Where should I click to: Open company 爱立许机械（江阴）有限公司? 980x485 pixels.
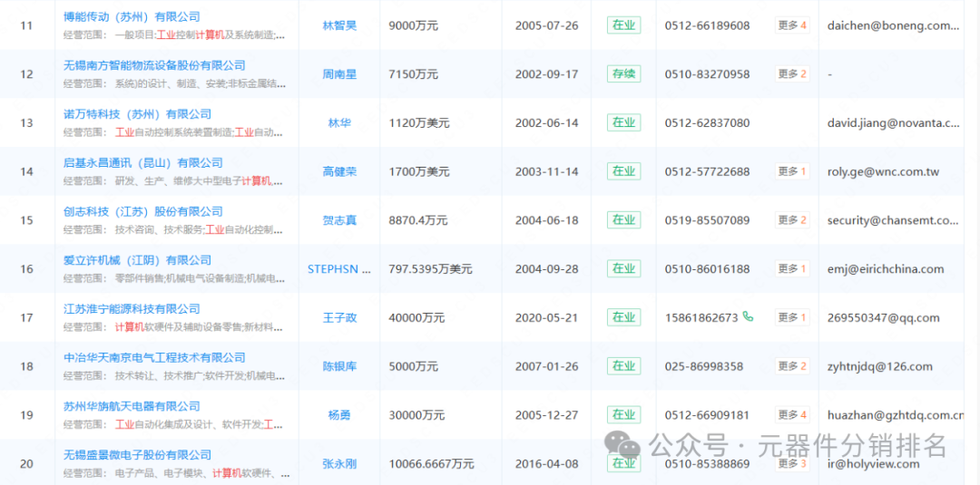pyautogui.click(x=138, y=260)
